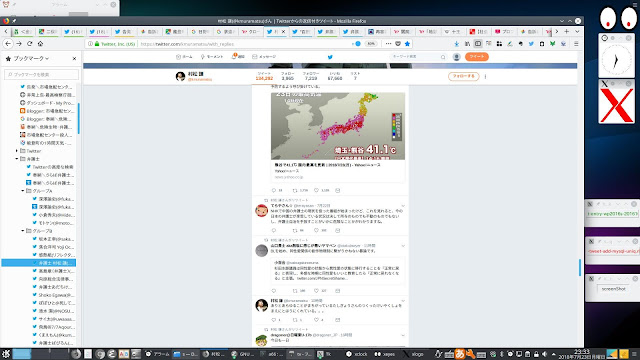Image resolution: width=640 pixels, height=360 pixels.
Task: Open the Firefox hamburger menu
Action: [x=576, y=44]
